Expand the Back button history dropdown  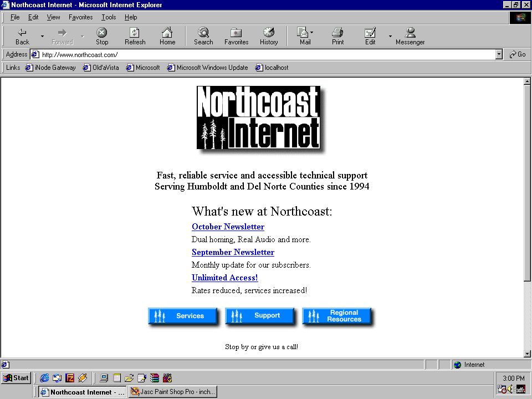click(x=43, y=37)
